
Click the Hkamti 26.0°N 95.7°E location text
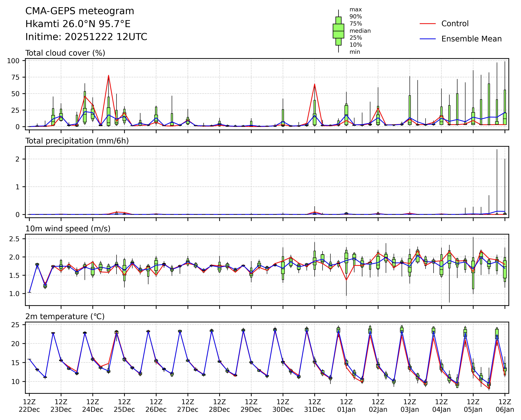[78, 24]
